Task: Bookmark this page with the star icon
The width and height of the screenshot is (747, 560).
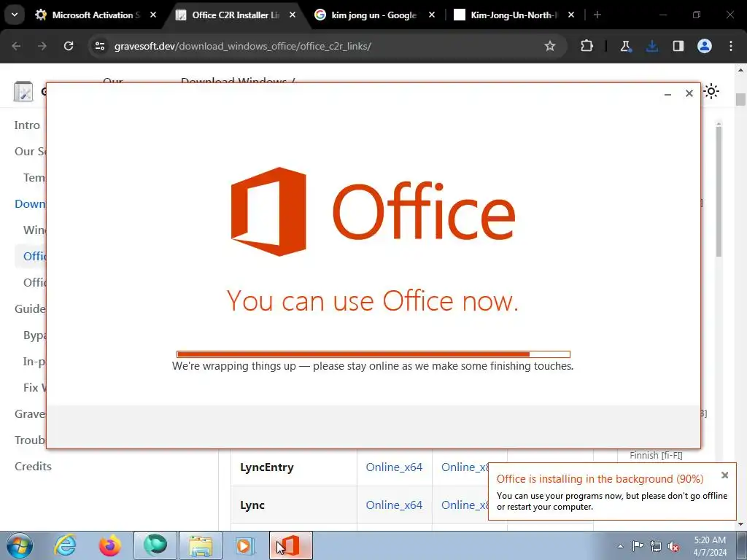Action: click(550, 46)
